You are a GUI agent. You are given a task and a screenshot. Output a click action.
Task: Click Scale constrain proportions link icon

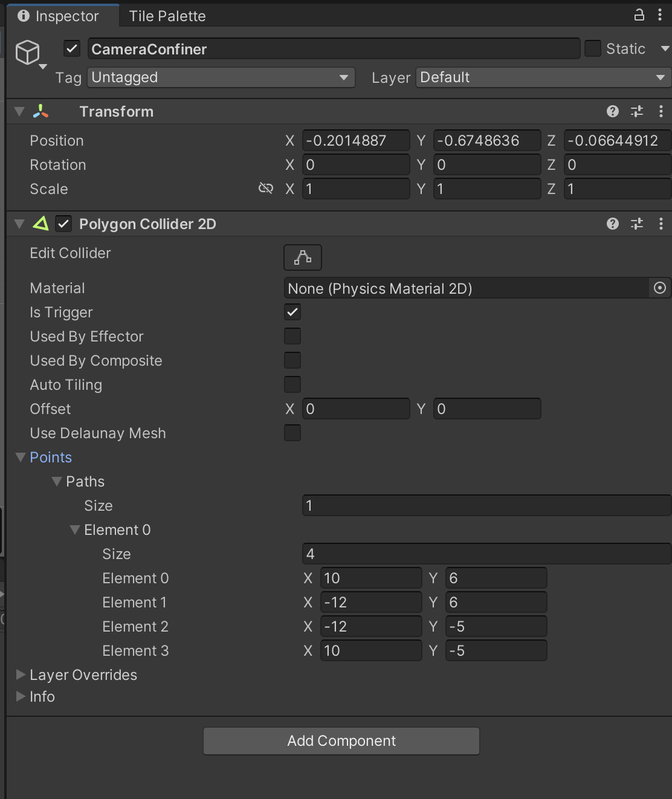(265, 189)
